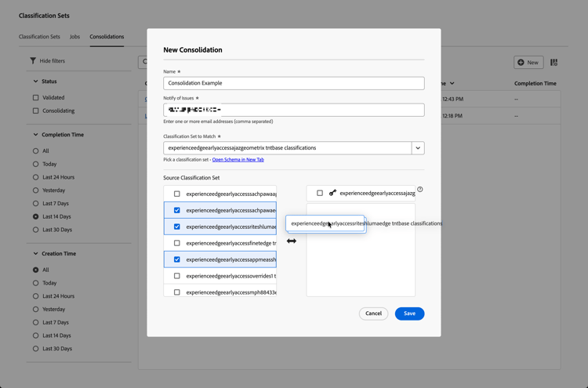Click the Classification Set to Match combo box text

pos(288,148)
